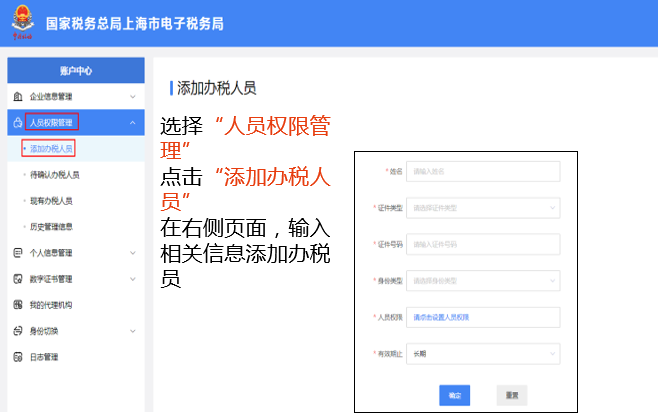Open 现有办税人员 submenu item
Viewport: 658px width, 413px height.
point(51,201)
